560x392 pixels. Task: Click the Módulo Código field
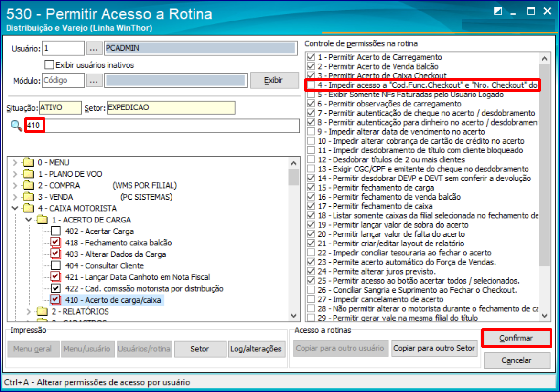click(63, 81)
